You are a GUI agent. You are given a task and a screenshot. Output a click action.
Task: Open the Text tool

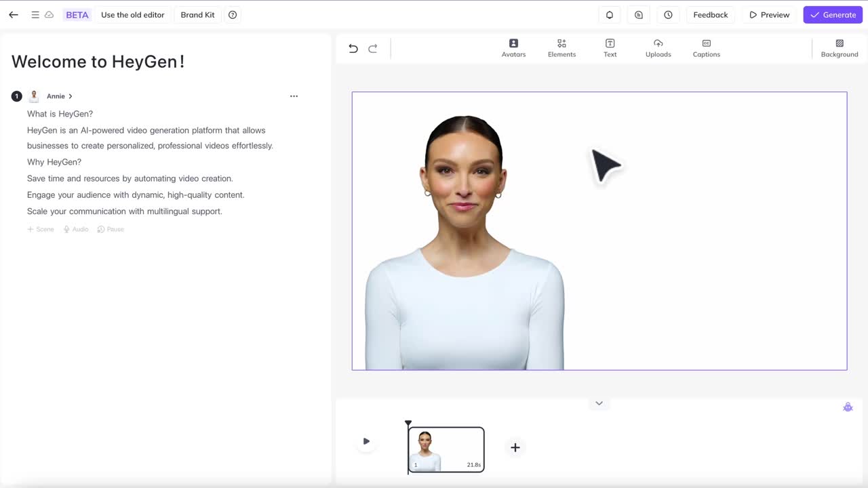click(610, 48)
